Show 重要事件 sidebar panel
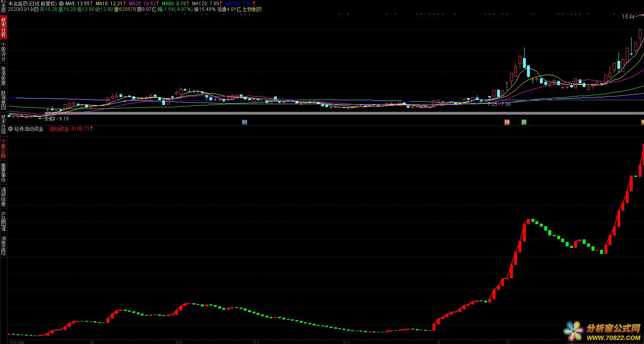This screenshot has height=344, width=644. [3, 173]
